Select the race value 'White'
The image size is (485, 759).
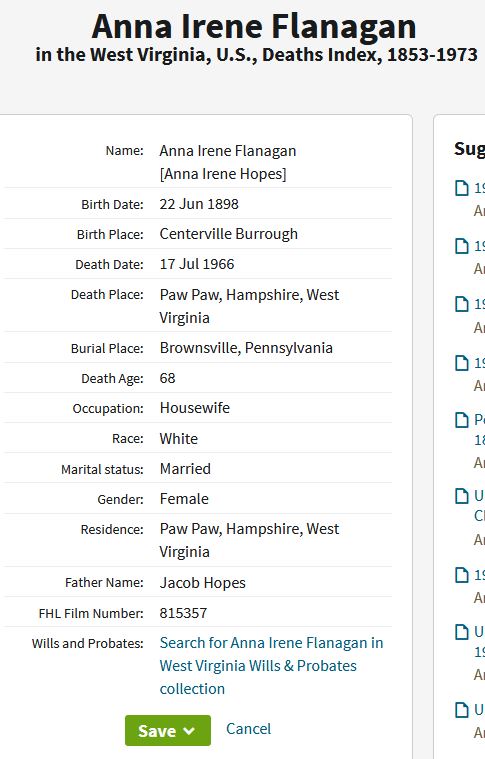pos(179,439)
